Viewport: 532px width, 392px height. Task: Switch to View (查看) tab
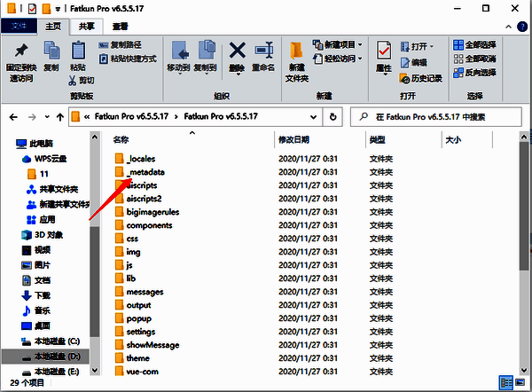tap(120, 27)
